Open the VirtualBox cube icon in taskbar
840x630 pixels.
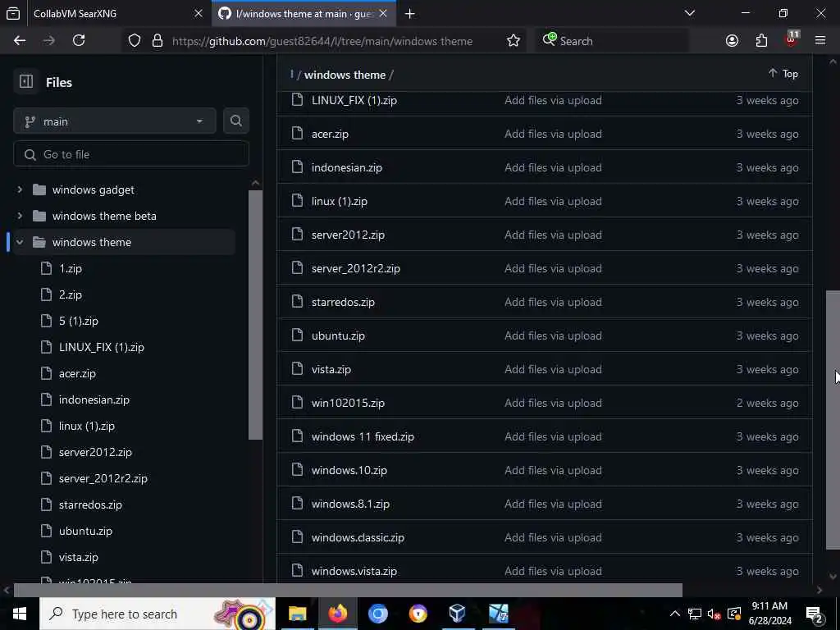(458, 614)
